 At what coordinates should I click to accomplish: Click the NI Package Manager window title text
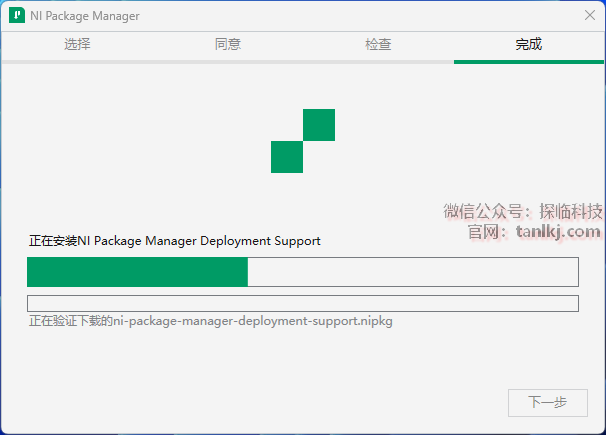coord(85,16)
